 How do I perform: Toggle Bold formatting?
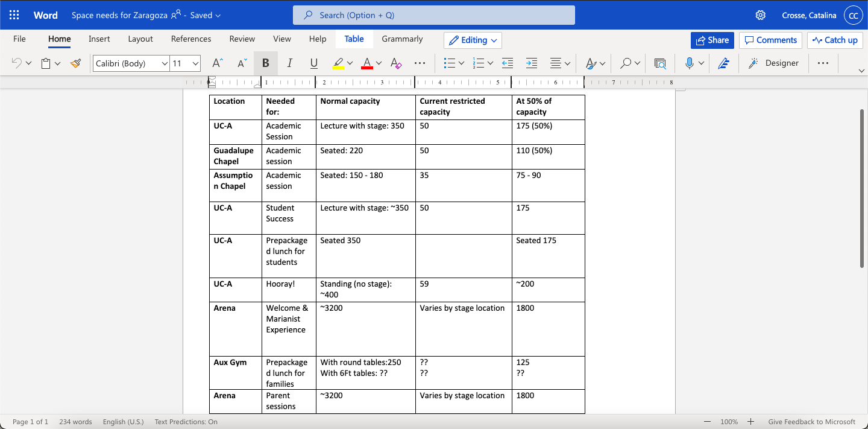pyautogui.click(x=266, y=63)
